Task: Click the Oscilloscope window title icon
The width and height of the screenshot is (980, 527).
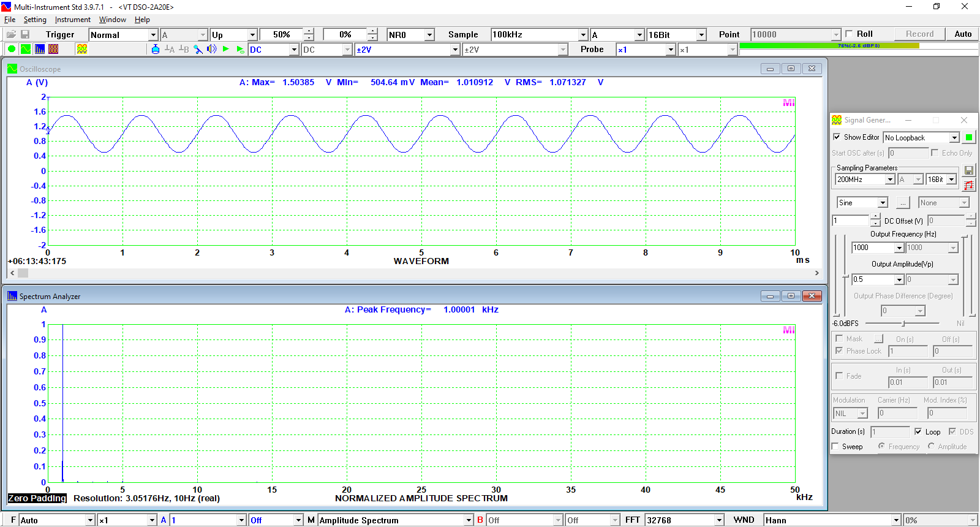Action: click(12, 69)
